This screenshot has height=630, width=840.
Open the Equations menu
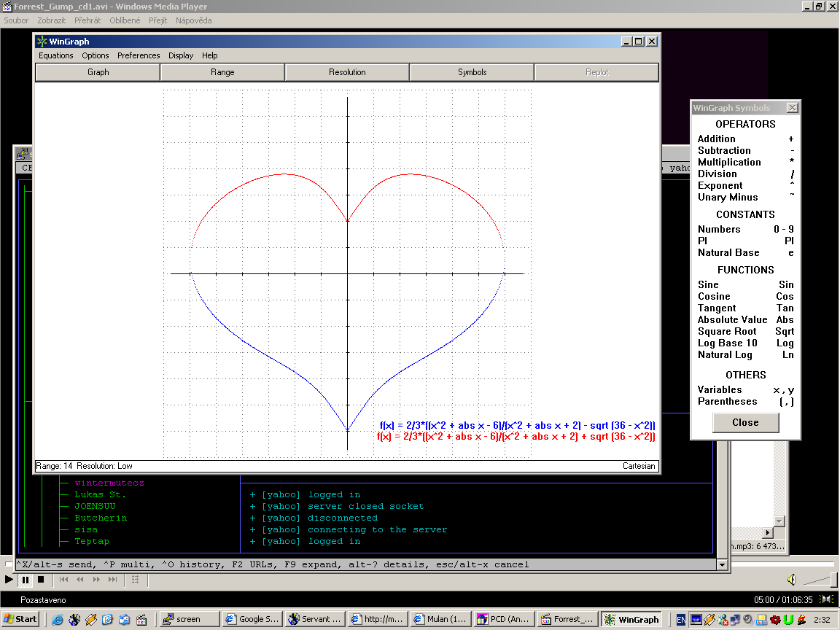pyautogui.click(x=56, y=55)
